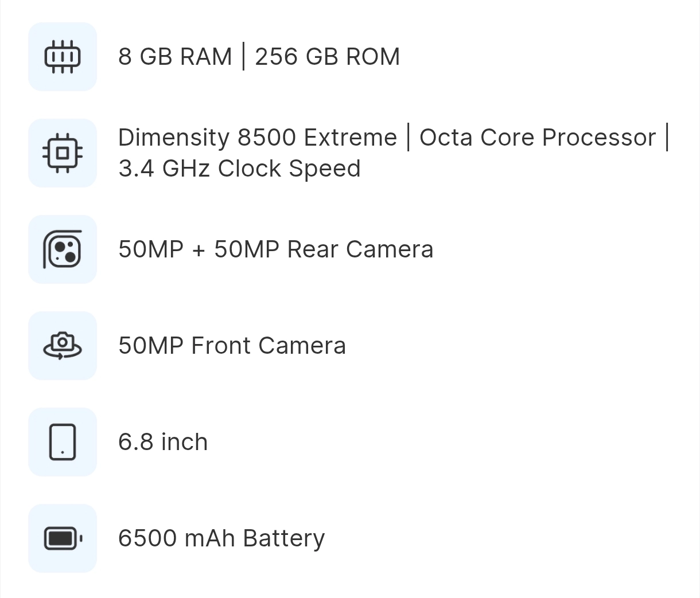Select 'Dimensity 8500 Extreme' chipset name

258,138
